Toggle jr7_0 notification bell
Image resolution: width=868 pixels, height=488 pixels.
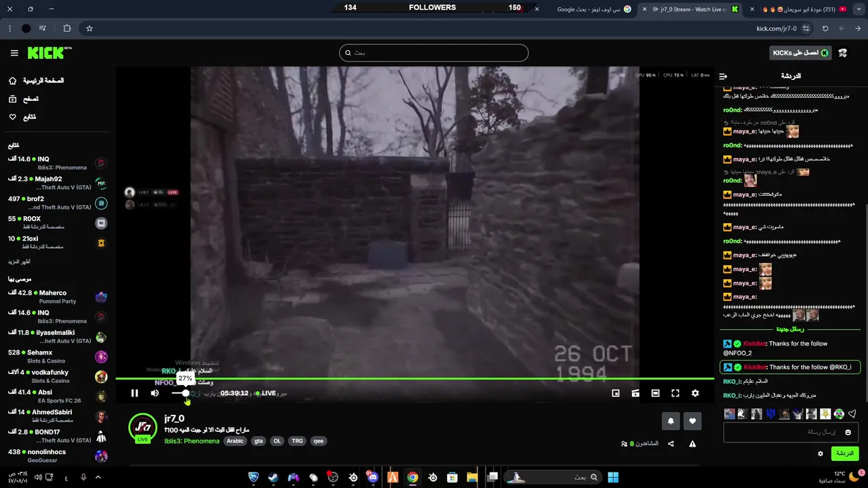pyautogui.click(x=671, y=421)
